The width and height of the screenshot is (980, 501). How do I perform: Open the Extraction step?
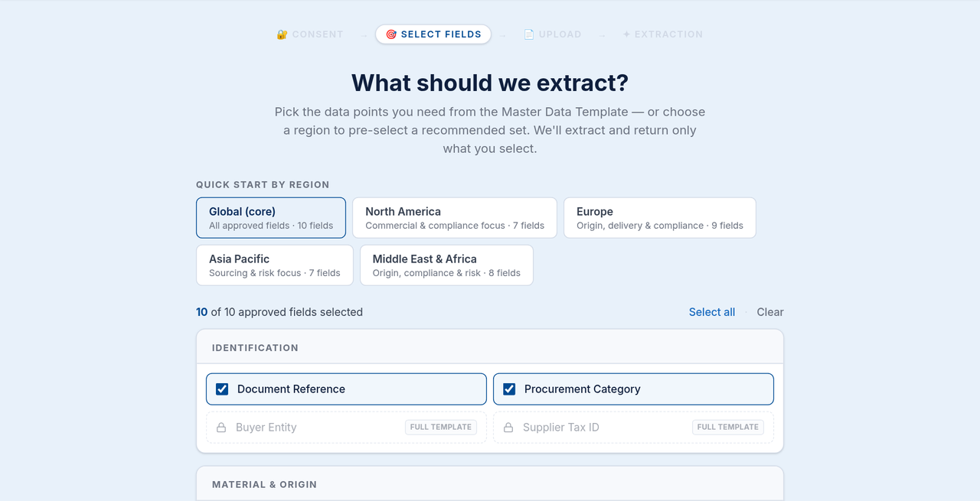[x=663, y=34]
